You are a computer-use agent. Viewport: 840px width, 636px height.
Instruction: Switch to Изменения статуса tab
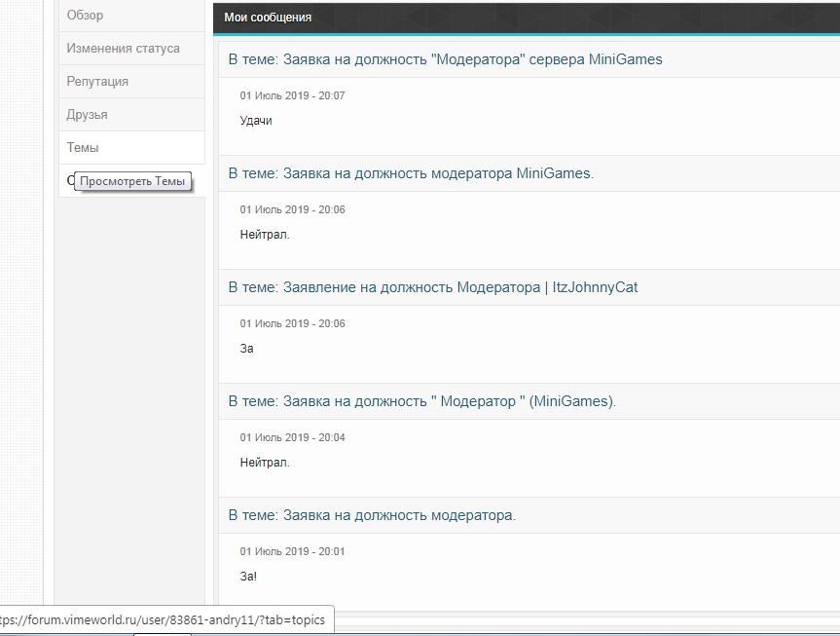pos(131,49)
